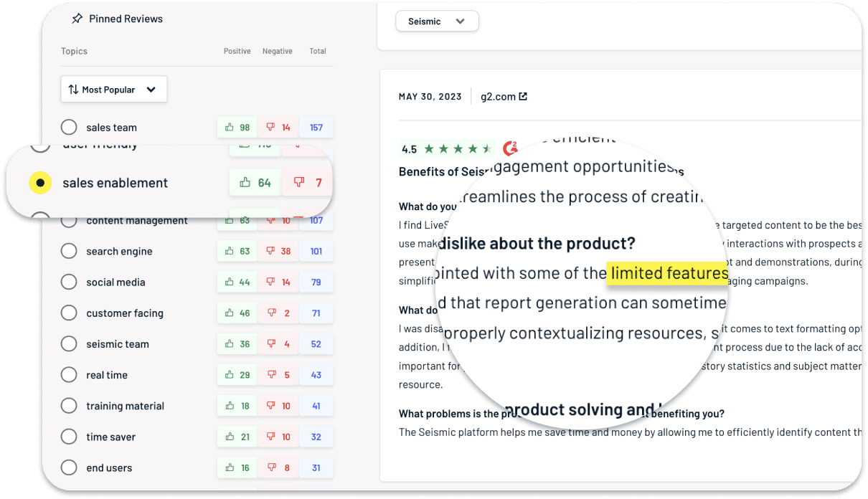Click thumbs-up 36 for seismic team
The height and width of the screenshot is (499, 868).
(x=237, y=344)
